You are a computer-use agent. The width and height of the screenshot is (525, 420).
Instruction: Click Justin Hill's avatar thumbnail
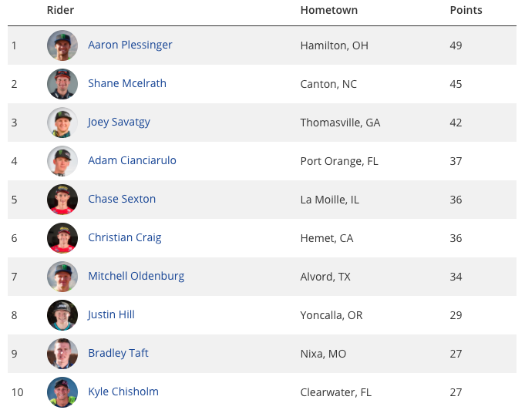tap(62, 315)
